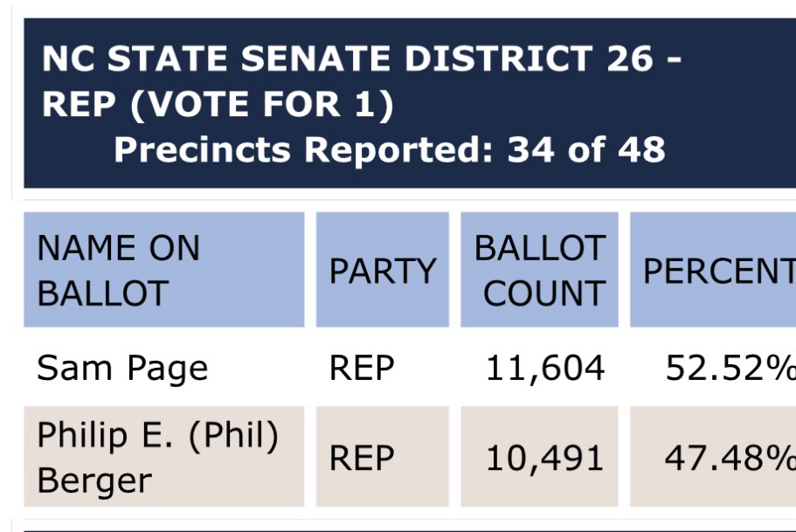The height and width of the screenshot is (532, 796).
Task: Click the REP party cell in Berger's row
Action: 361,458
